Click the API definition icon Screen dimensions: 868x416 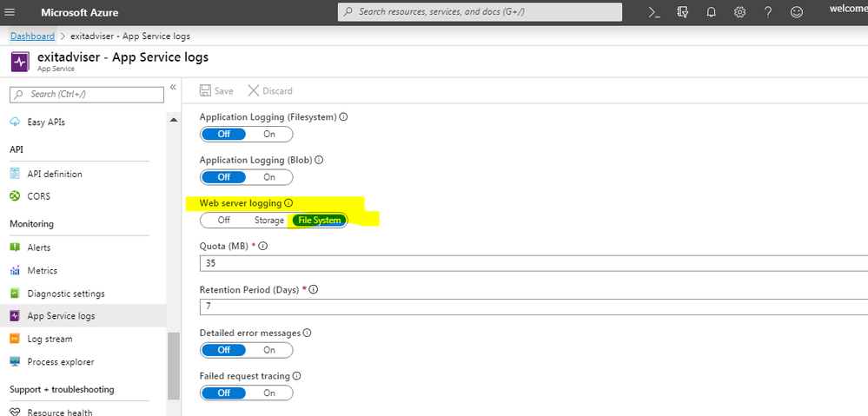(x=16, y=174)
